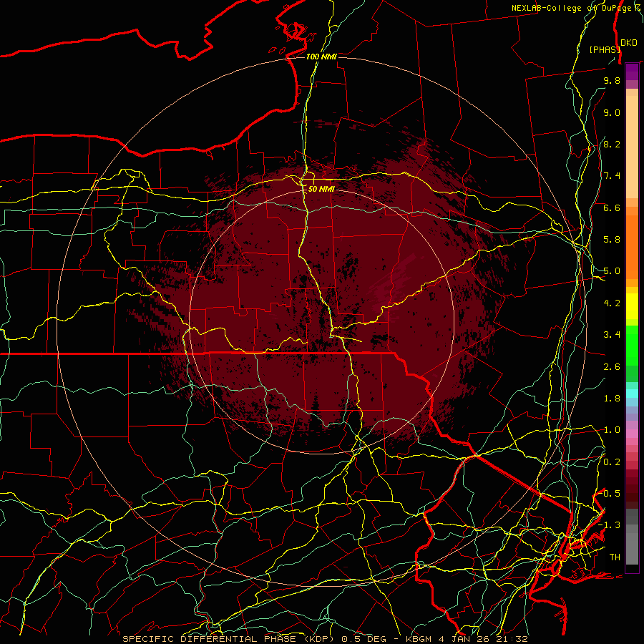This screenshot has height=644, width=644.
Task: Select the -0.5 legend value
Action: coord(610,494)
